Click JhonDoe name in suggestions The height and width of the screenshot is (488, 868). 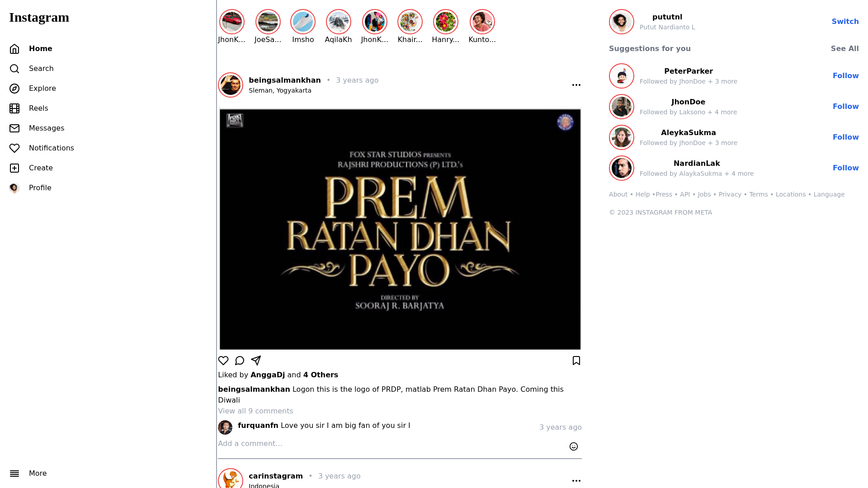[688, 102]
